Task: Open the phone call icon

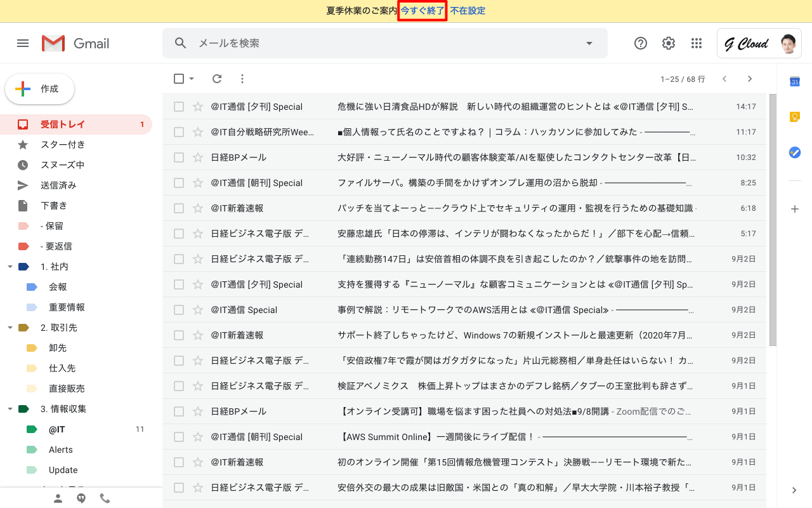Action: click(x=105, y=498)
